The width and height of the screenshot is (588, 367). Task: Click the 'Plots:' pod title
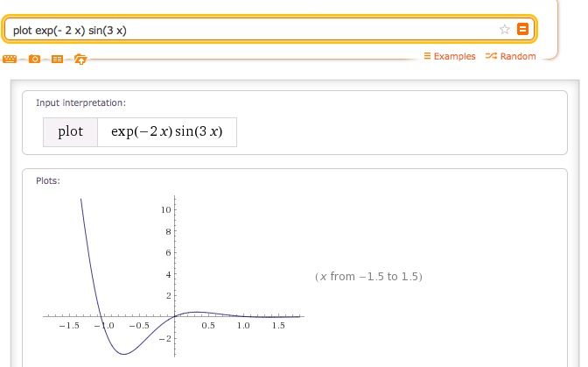click(48, 181)
